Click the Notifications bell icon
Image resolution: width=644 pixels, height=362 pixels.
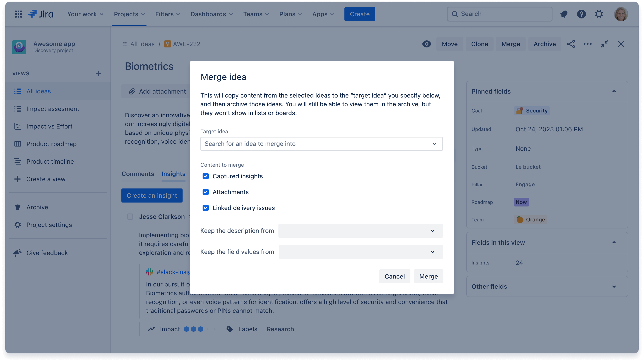coord(564,14)
